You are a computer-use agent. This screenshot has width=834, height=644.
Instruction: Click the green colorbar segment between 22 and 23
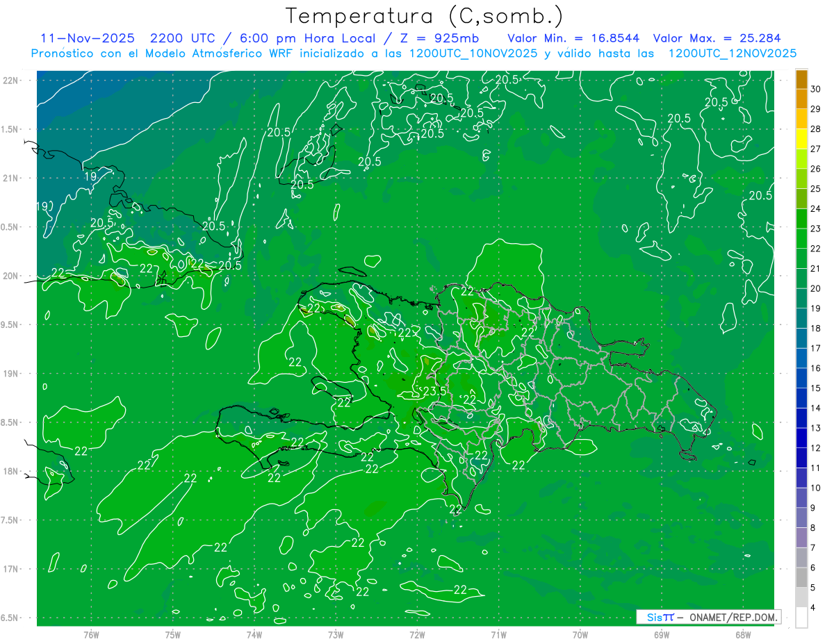(801, 239)
